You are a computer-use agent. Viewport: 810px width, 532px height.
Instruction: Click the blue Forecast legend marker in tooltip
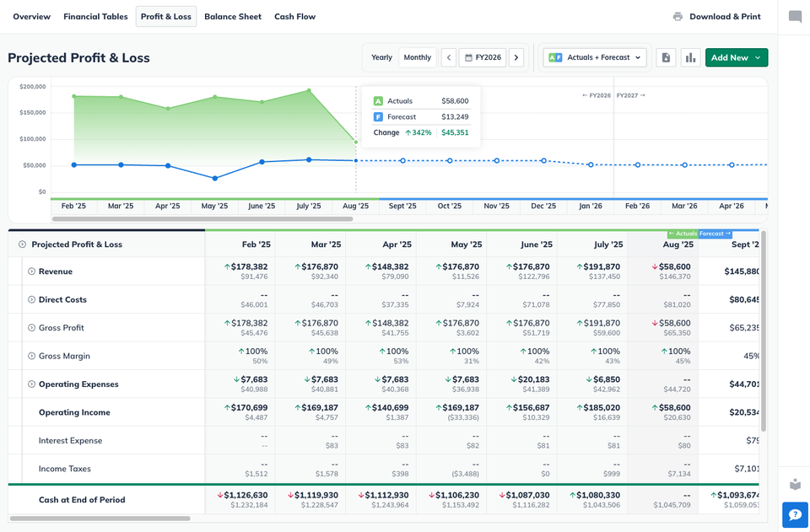click(x=378, y=116)
